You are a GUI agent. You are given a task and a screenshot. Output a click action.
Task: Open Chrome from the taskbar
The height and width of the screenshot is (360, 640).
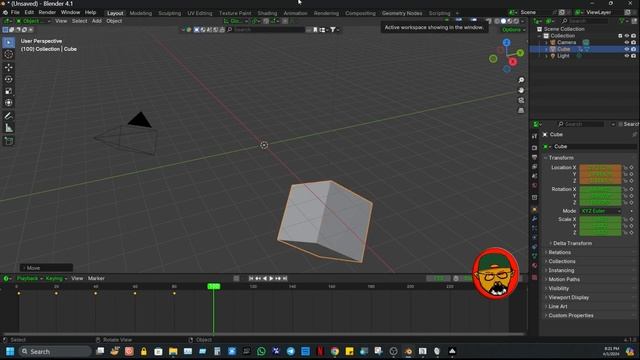(335, 351)
